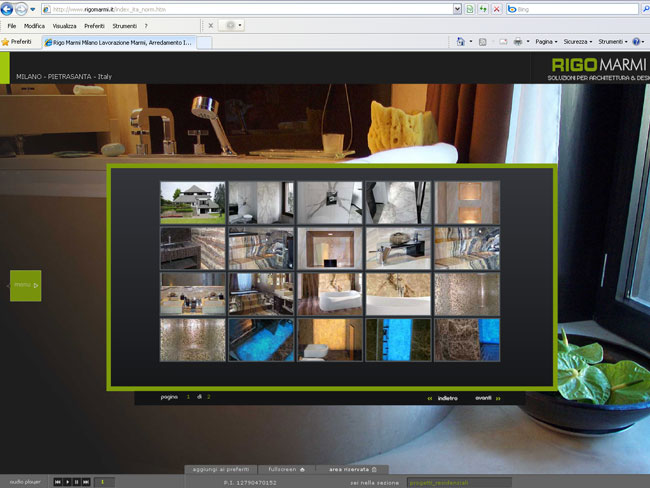Click MILANO - PIETRASANTA - Italy header text
Viewport: 650px width, 488px height.
coord(64,76)
